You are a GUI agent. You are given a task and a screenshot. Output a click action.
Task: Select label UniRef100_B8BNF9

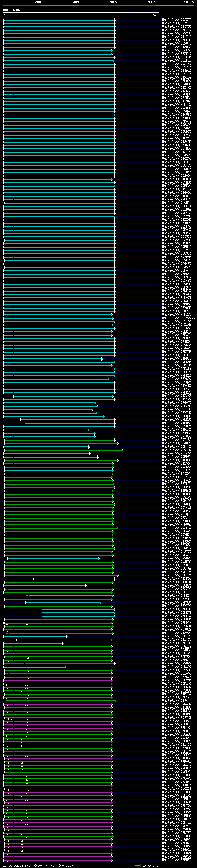[x=177, y=860]
